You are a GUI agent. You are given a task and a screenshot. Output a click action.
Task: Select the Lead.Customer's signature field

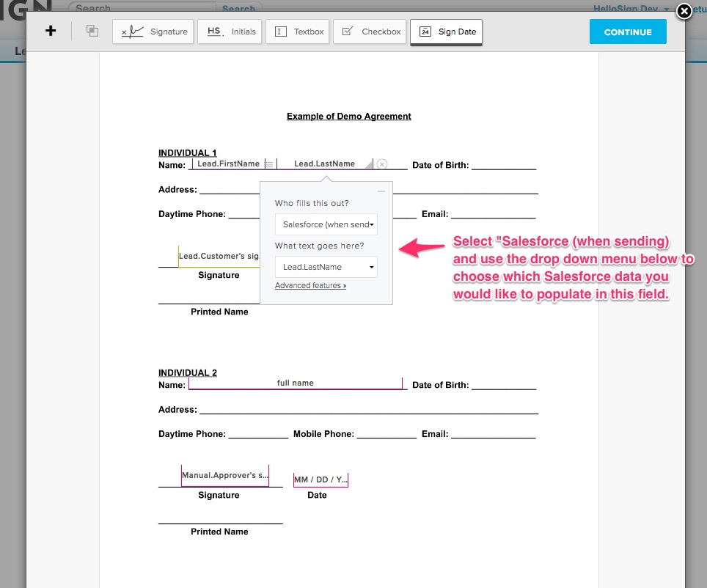point(219,256)
